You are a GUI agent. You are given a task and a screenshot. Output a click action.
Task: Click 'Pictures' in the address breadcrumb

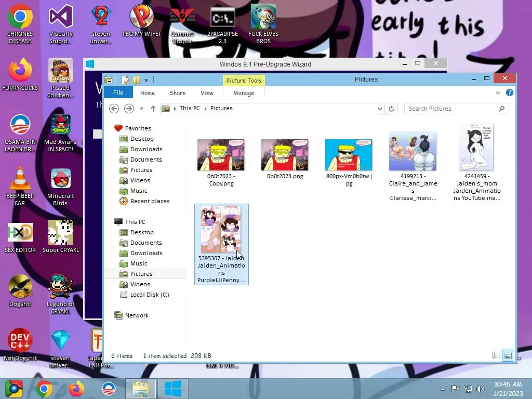pos(221,108)
